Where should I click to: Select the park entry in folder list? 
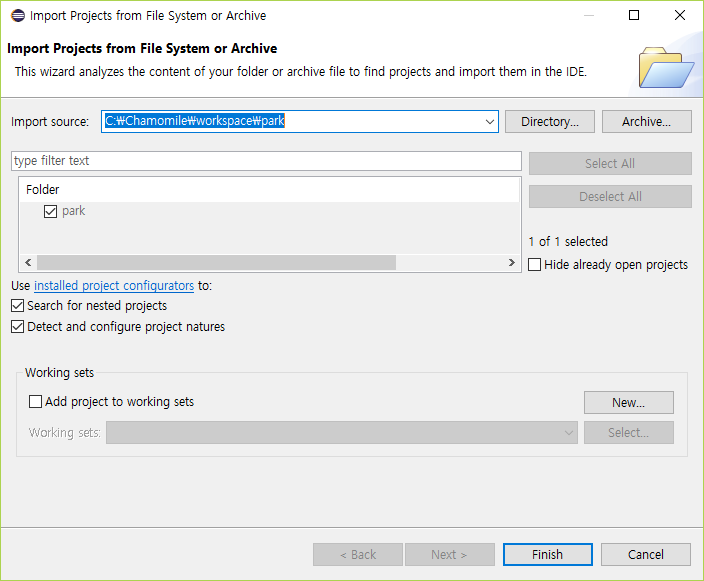(x=73, y=211)
